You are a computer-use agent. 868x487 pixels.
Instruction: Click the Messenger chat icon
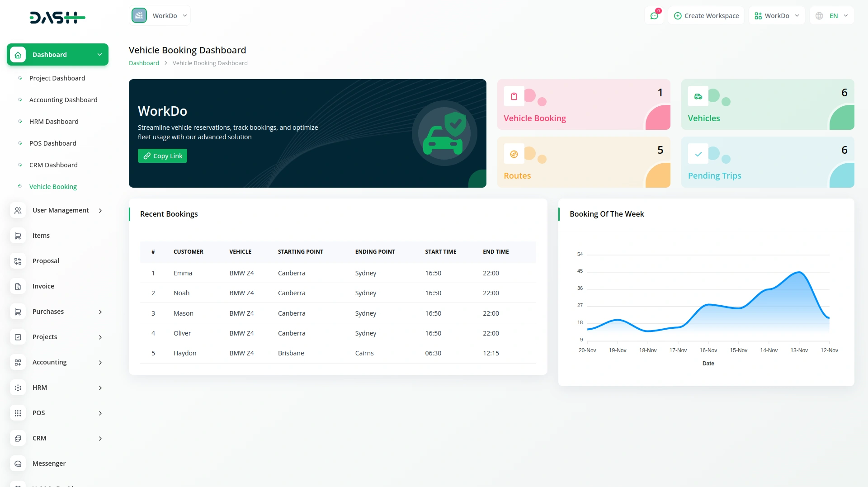point(18,463)
